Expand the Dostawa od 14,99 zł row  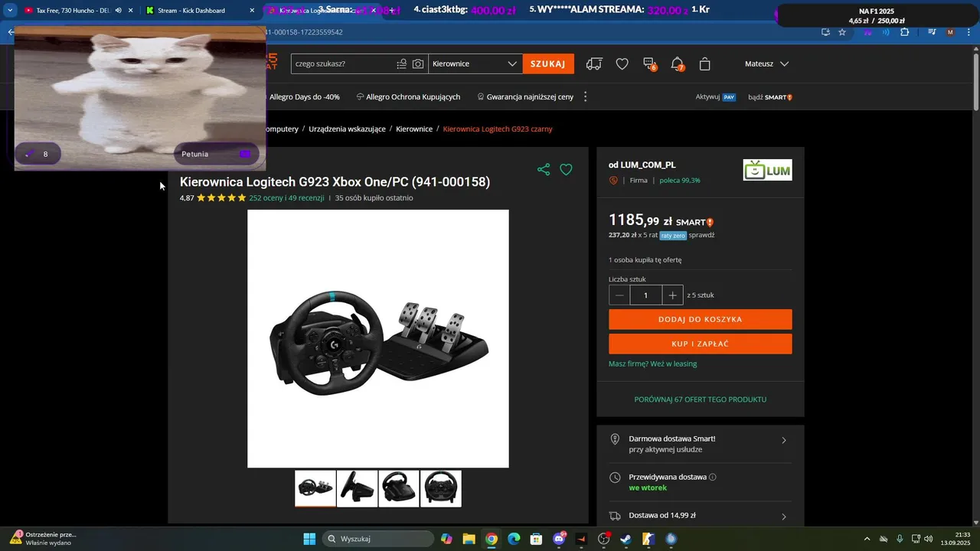[x=701, y=516]
